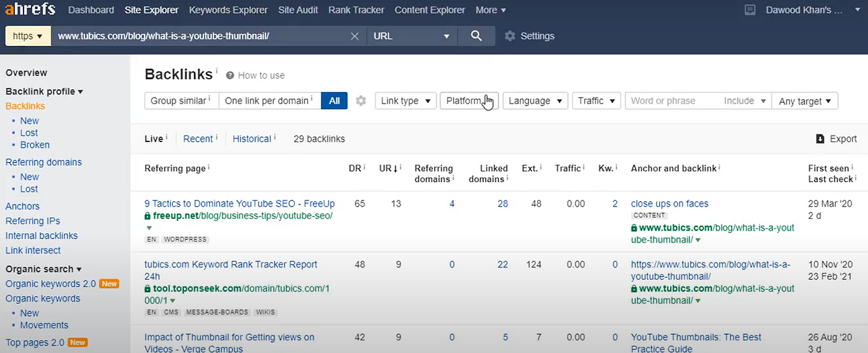Select the All filter button
The width and height of the screenshot is (868, 353).
334,101
